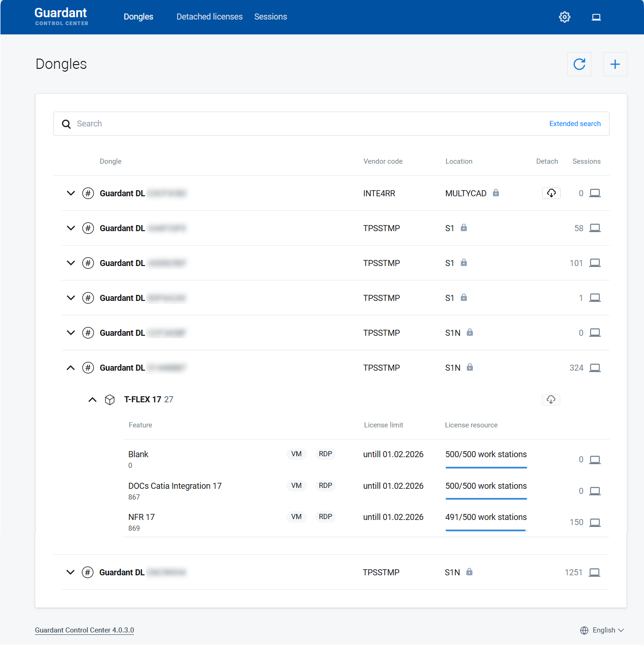Expand the dongle row with 58 sessions

click(71, 228)
